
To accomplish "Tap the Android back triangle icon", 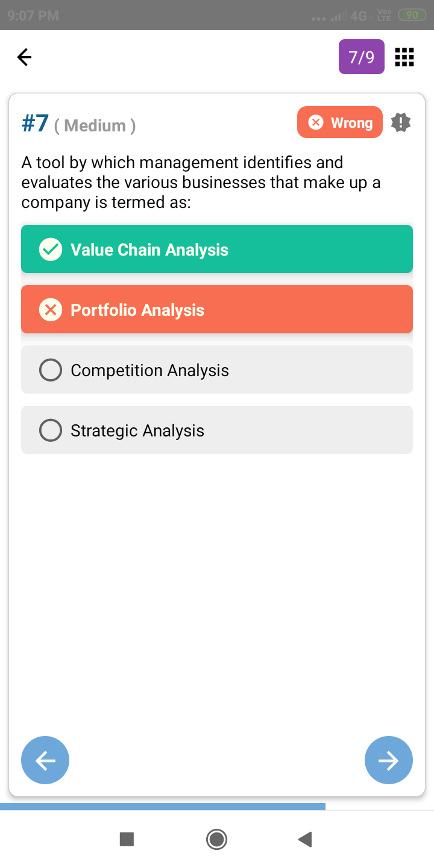I will pos(305,839).
